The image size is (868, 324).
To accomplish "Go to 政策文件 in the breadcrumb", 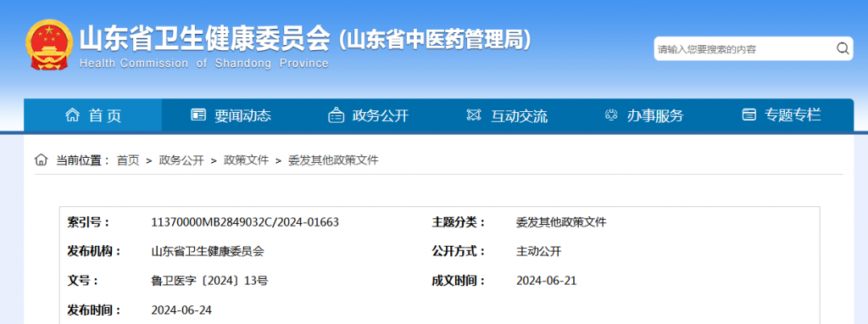I will [x=246, y=160].
